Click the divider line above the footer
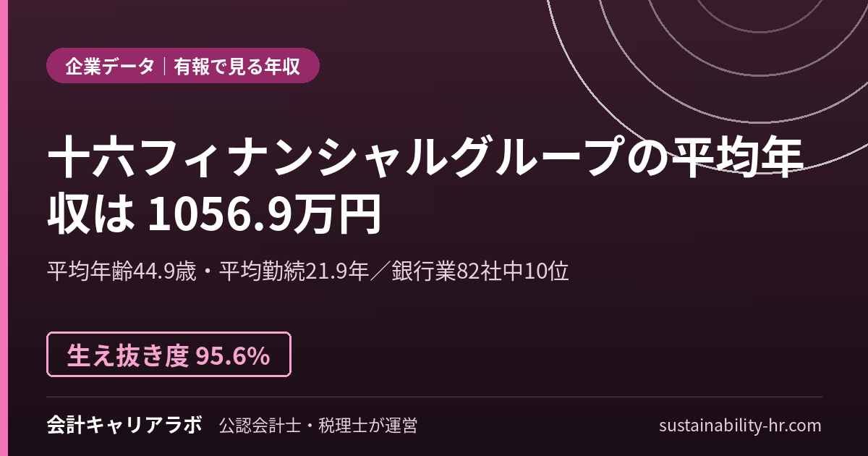 click(435, 397)
